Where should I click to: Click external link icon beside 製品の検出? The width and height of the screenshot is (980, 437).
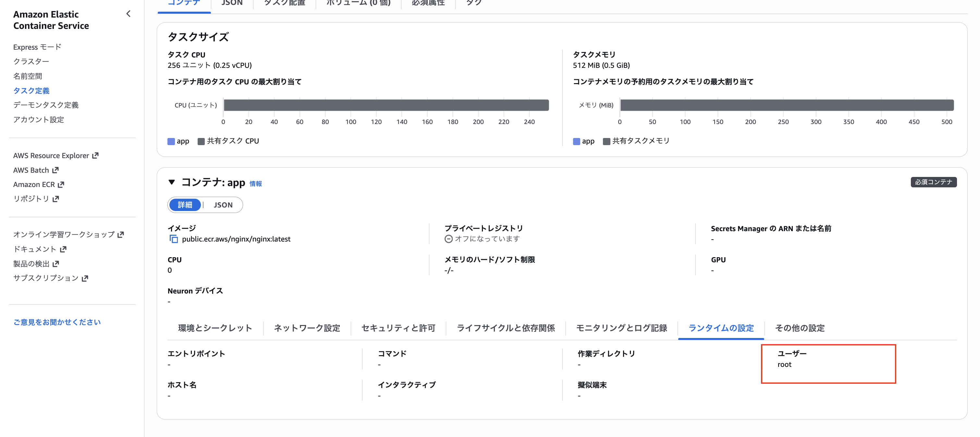[56, 263]
